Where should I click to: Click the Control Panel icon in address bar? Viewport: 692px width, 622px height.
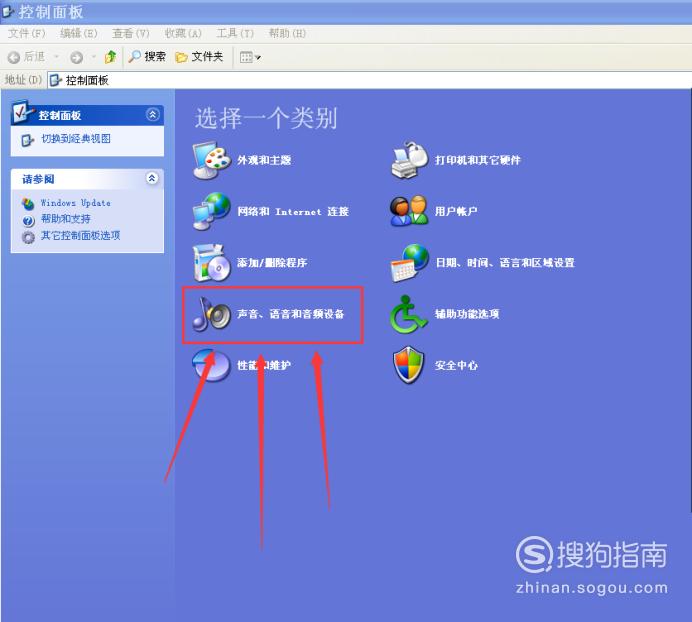coord(56,80)
